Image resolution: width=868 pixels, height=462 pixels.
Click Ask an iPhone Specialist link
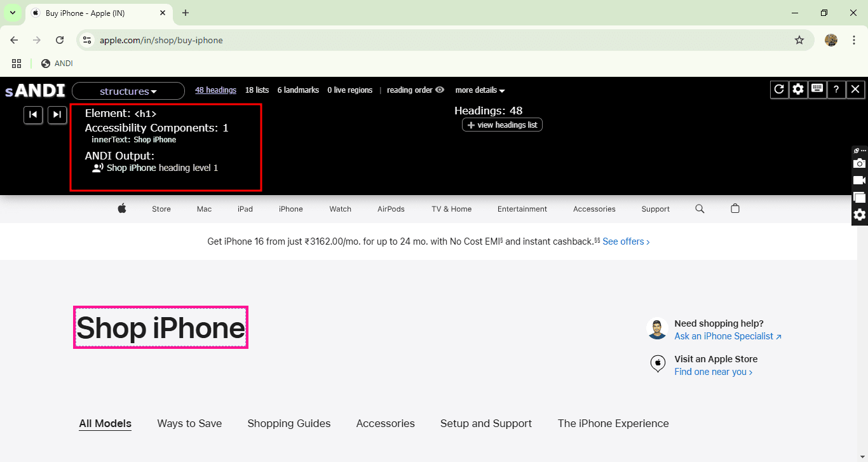(x=728, y=336)
